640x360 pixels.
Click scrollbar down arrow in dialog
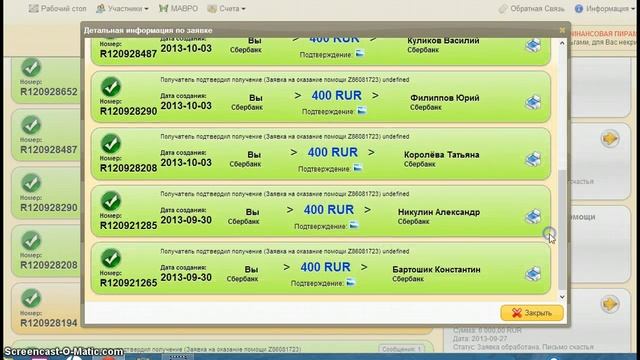click(x=562, y=297)
